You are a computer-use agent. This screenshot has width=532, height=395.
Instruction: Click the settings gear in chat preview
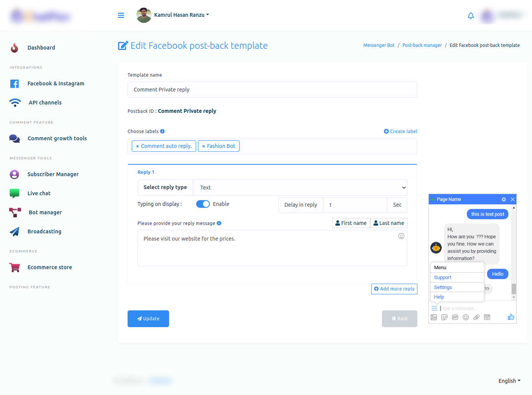click(503, 199)
